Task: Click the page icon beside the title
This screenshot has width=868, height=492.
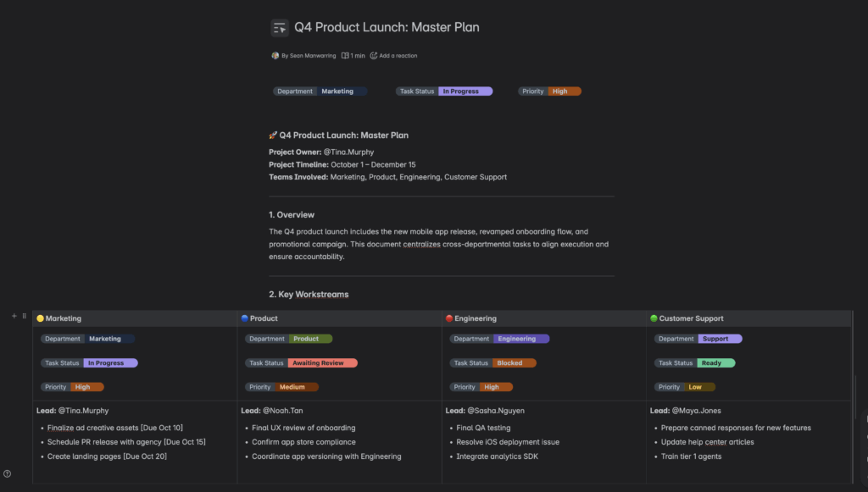Action: (x=280, y=28)
